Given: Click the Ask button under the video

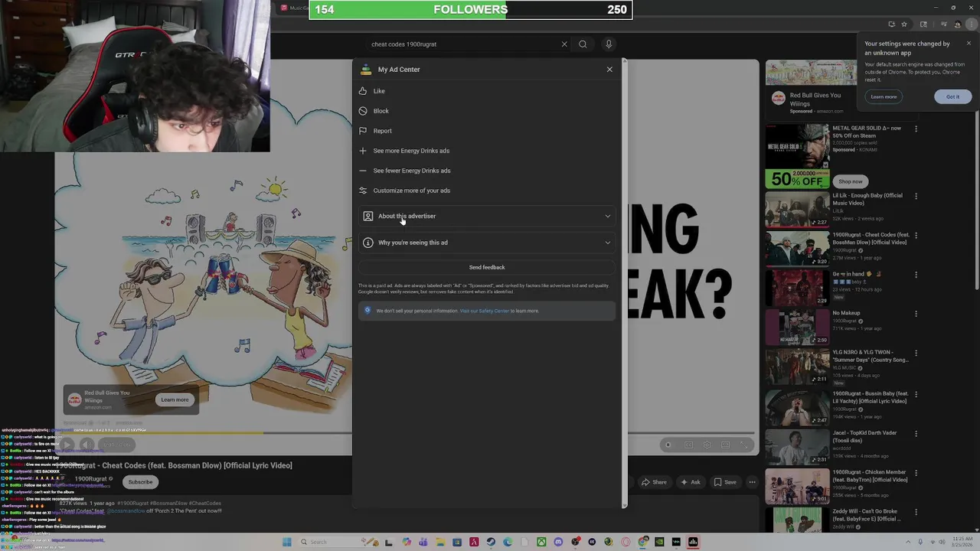Looking at the screenshot, I should tap(690, 482).
